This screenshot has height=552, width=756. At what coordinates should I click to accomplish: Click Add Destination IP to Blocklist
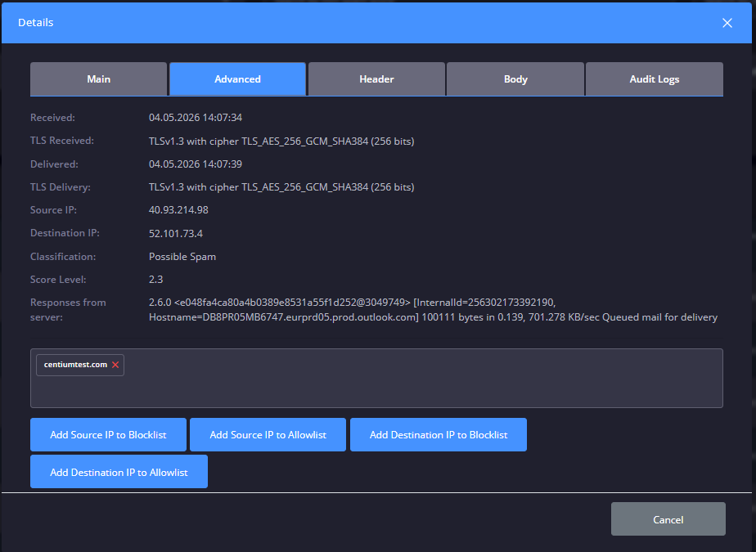(439, 435)
